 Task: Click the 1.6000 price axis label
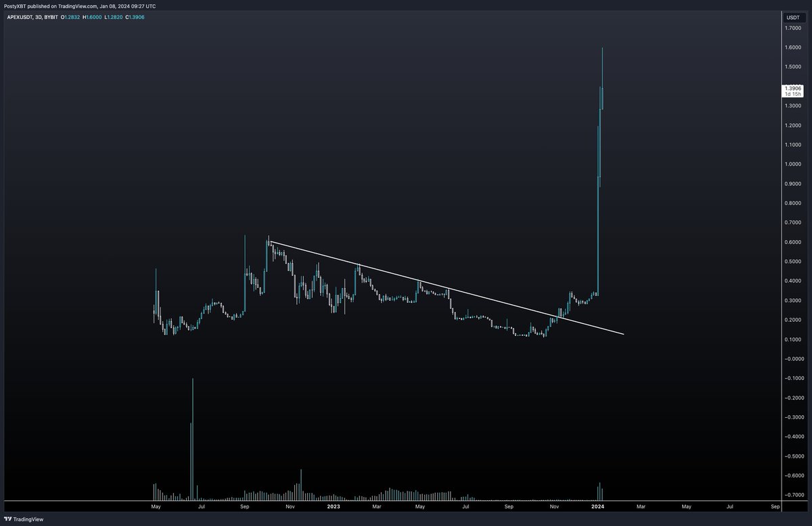click(x=792, y=48)
